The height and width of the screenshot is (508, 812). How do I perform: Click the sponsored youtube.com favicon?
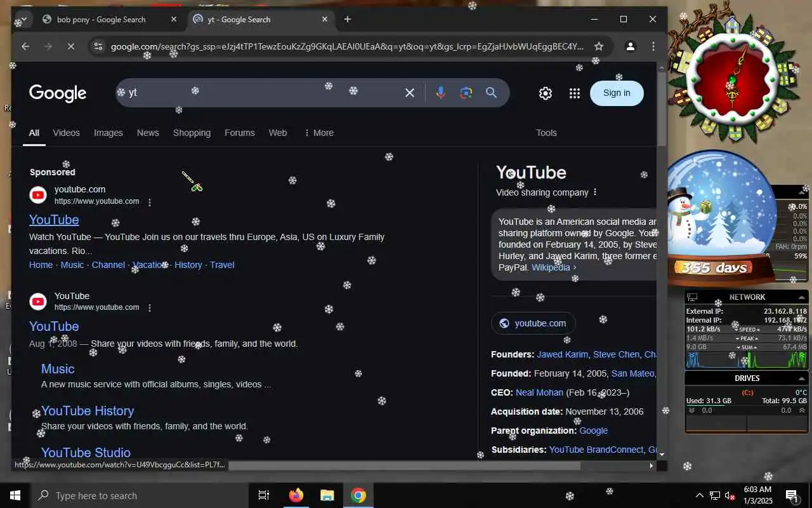coord(38,195)
